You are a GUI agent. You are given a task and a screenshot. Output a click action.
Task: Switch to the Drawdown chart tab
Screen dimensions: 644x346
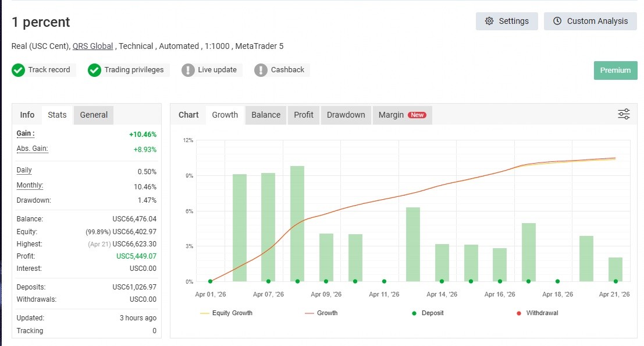click(346, 115)
